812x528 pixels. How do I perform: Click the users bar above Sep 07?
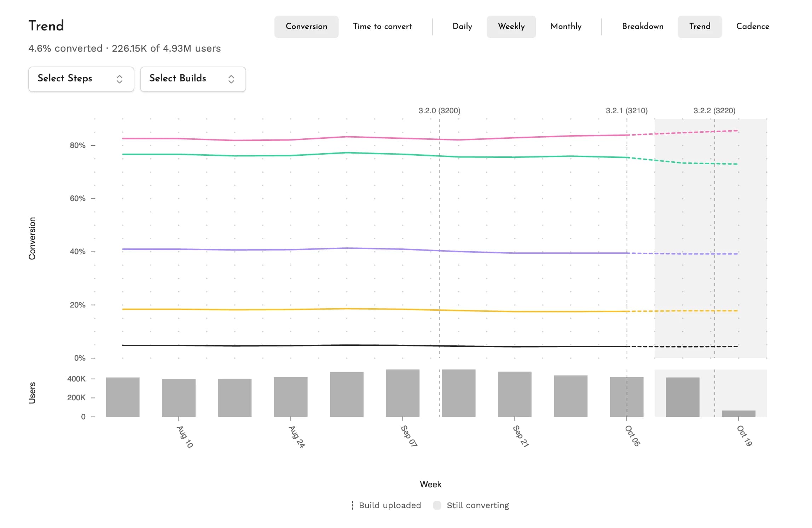(x=402, y=393)
